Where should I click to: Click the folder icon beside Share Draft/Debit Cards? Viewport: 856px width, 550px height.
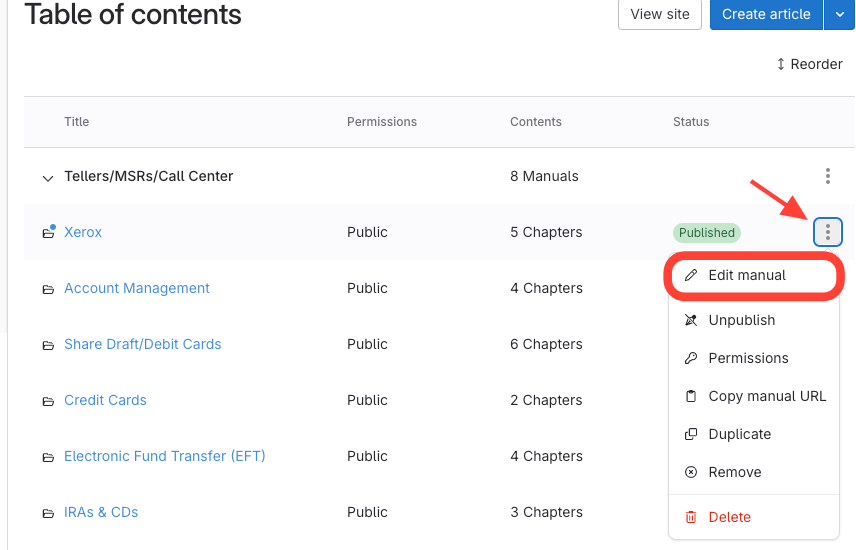click(47, 345)
